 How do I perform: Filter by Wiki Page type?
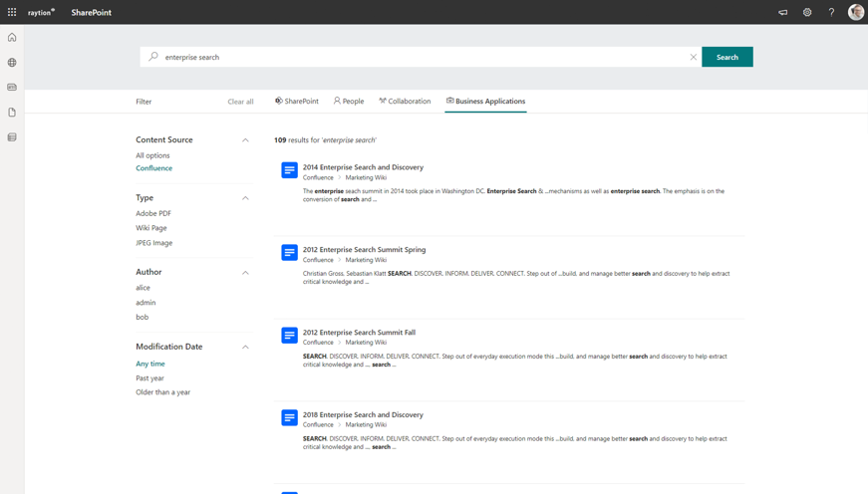tap(151, 228)
